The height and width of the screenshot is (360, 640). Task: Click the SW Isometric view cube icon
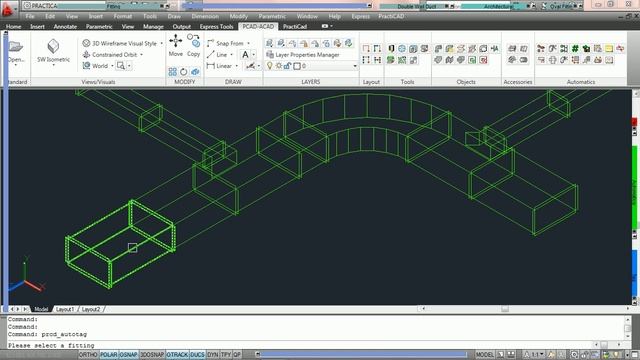pyautogui.click(x=53, y=46)
